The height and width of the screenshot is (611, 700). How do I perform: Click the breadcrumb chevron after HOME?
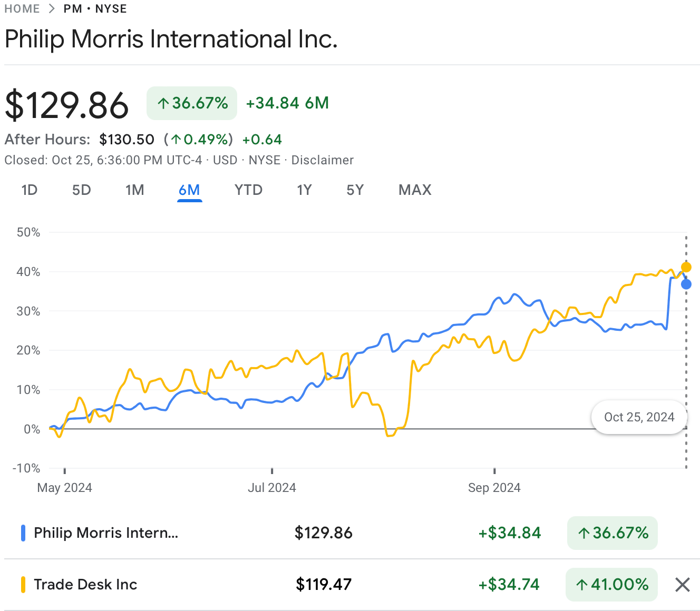52,9
